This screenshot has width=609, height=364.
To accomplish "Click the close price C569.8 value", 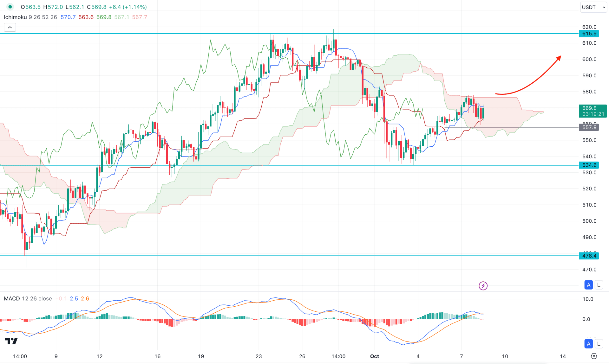I will pyautogui.click(x=97, y=7).
